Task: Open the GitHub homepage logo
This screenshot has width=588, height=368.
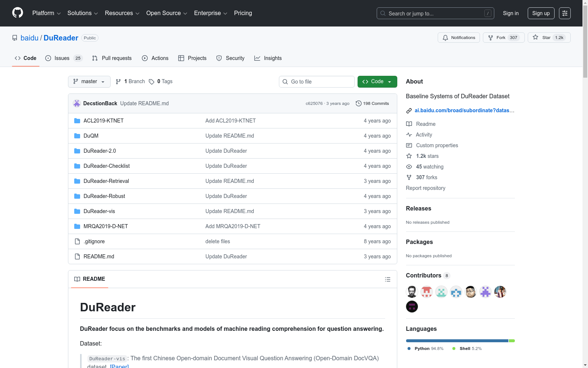Action: pos(18,13)
